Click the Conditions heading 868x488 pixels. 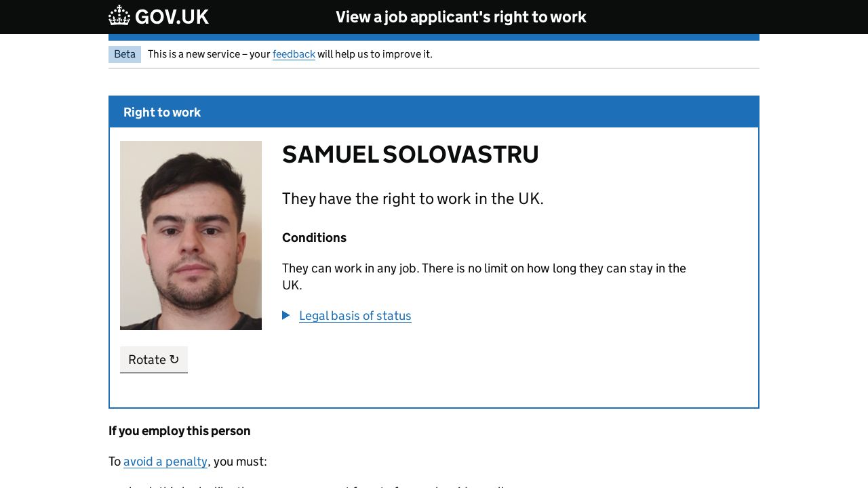click(314, 238)
